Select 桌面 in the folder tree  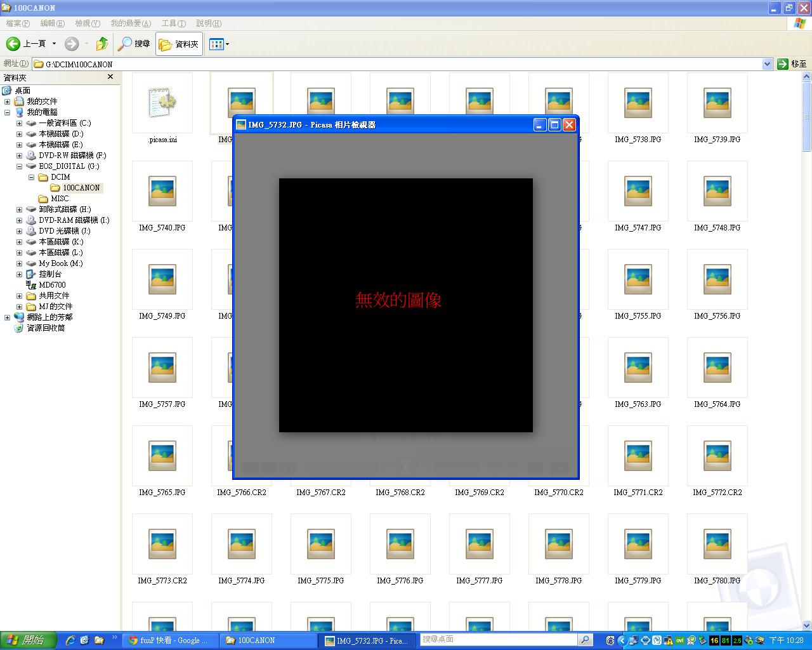pyautogui.click(x=23, y=91)
